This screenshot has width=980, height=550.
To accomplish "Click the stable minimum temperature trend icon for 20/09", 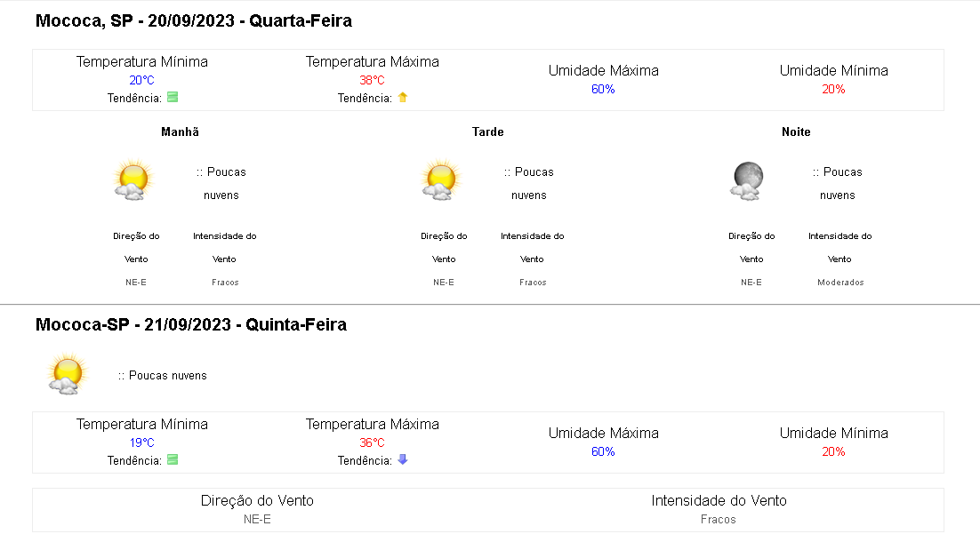I will [173, 98].
